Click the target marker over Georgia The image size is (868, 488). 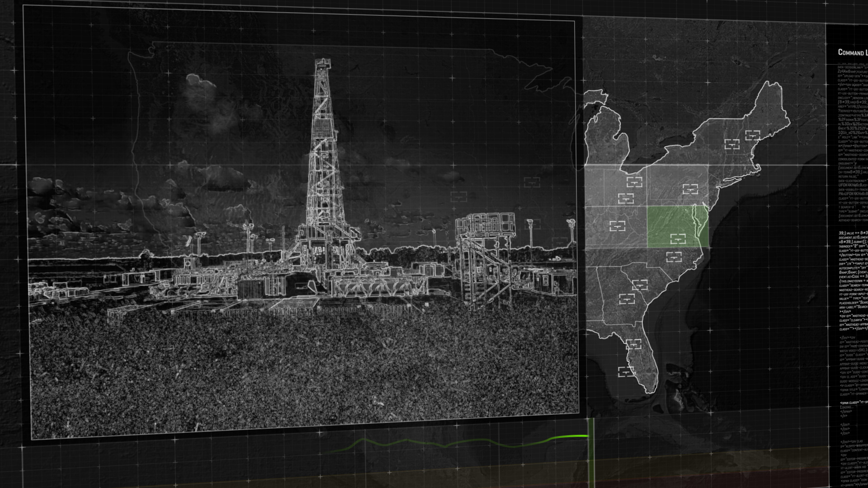click(x=627, y=298)
